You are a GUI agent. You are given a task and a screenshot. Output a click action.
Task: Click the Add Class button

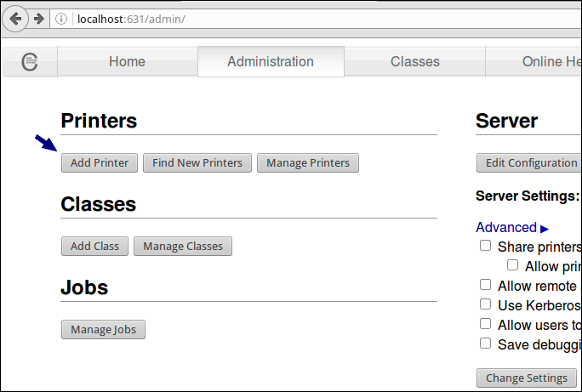(94, 246)
